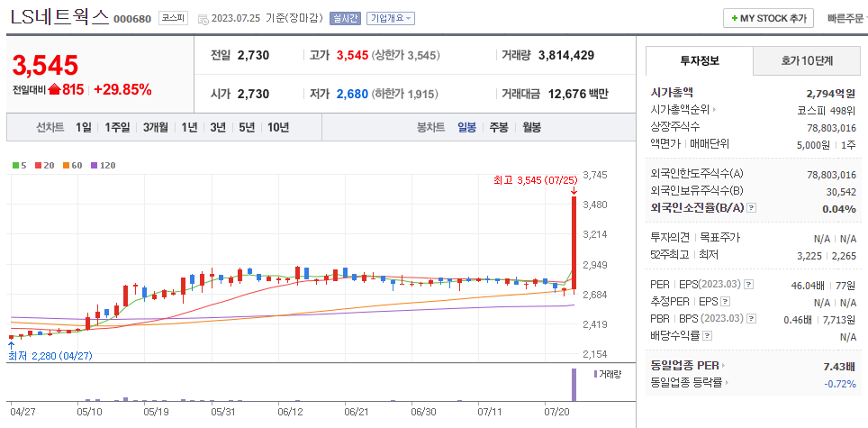Click the 52주최고 최저 value 3,225 2,265

tap(827, 255)
